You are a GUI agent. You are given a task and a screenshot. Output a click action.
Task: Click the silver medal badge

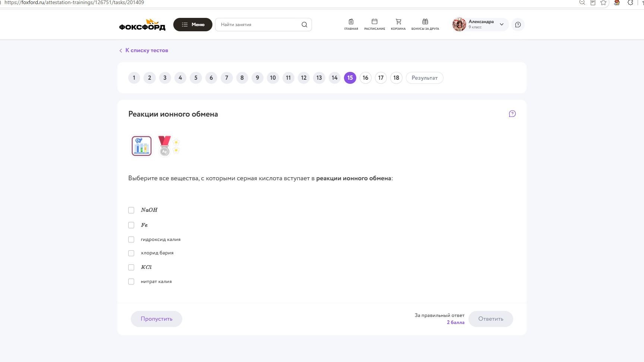164,146
